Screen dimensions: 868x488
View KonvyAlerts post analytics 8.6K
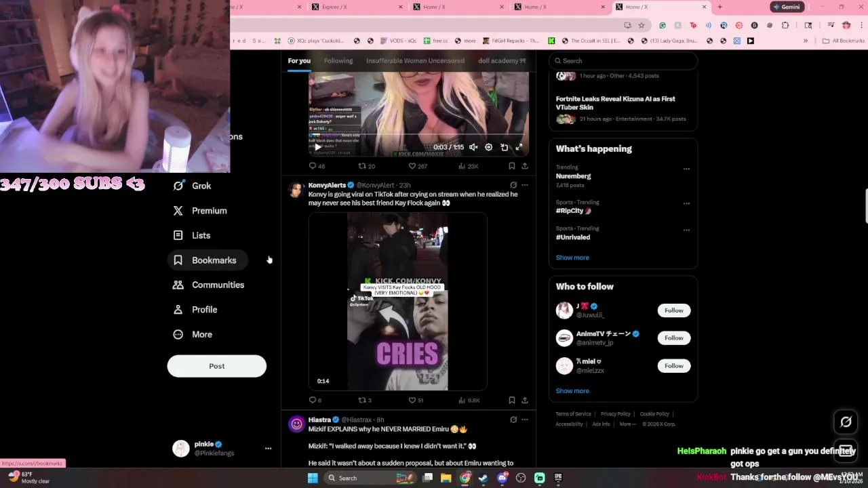tap(469, 401)
